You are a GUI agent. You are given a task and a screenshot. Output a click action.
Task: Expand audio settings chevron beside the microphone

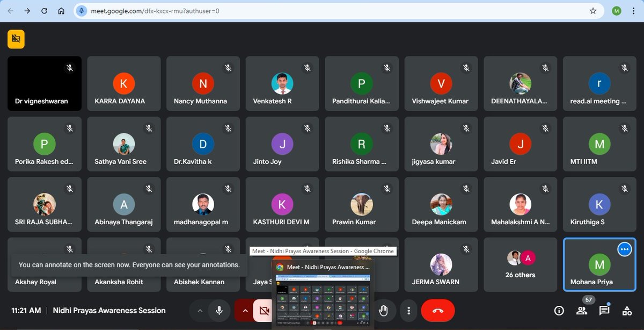200,311
